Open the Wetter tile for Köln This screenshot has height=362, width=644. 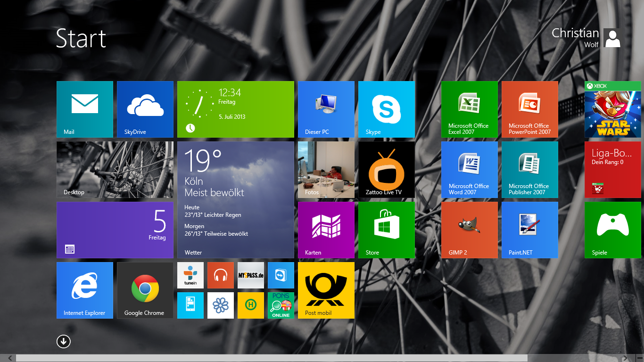point(236,200)
